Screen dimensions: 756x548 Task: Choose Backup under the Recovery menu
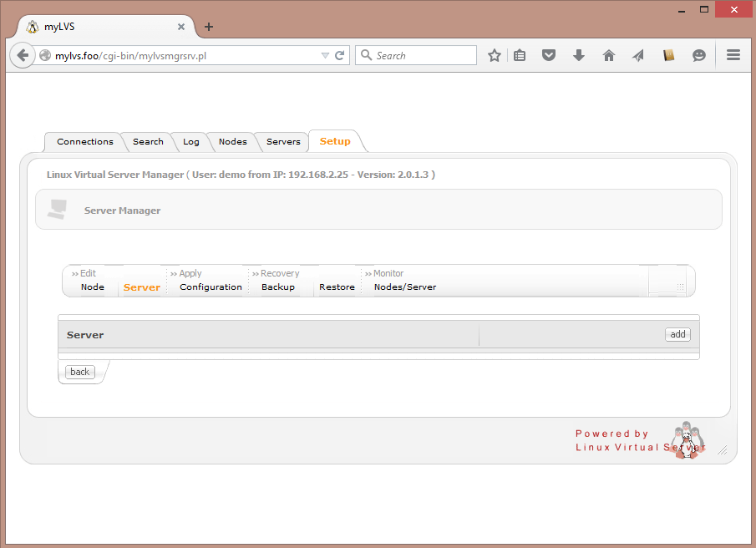tap(278, 287)
